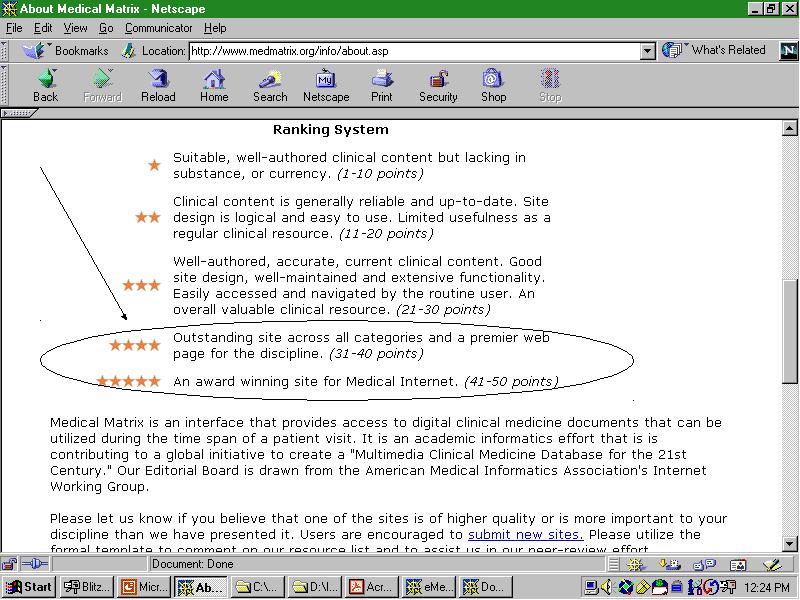Open Mailbox from the component bar
800x600 pixels.
coord(669,564)
